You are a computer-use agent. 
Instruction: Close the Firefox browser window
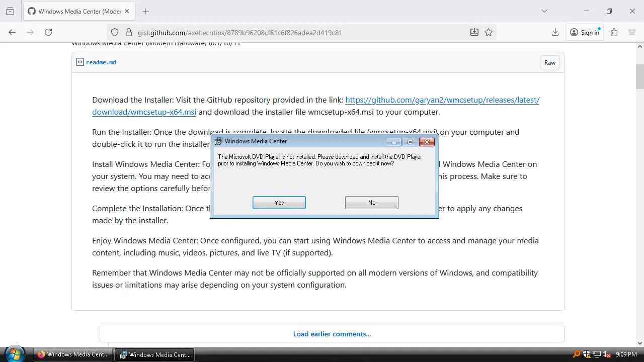tap(632, 11)
